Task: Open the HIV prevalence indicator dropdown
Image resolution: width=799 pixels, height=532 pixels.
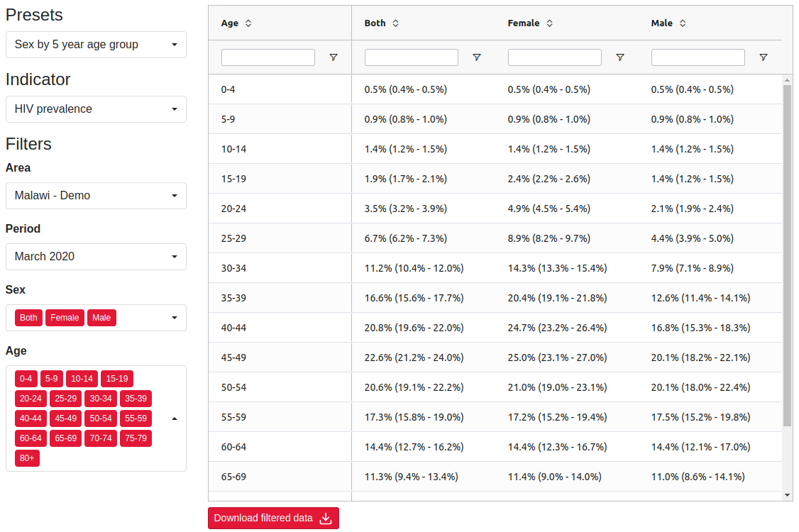Action: [96, 109]
